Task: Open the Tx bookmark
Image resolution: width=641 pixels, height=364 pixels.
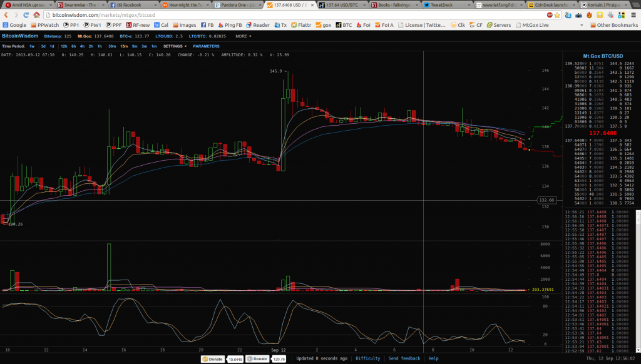Action: click(280, 25)
